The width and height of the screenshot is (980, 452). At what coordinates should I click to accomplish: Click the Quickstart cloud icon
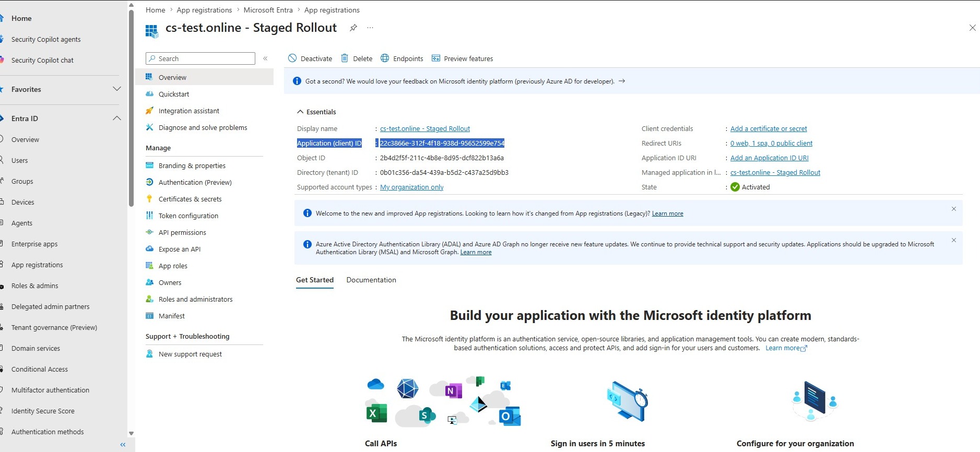tap(149, 94)
